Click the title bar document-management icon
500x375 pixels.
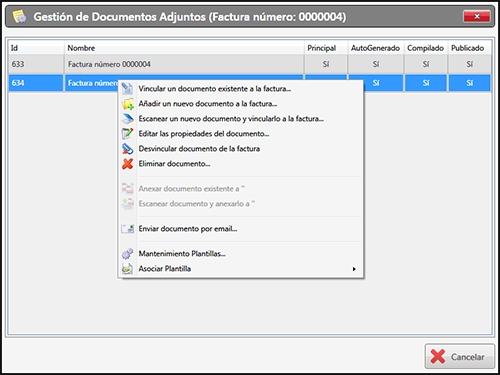(19, 17)
